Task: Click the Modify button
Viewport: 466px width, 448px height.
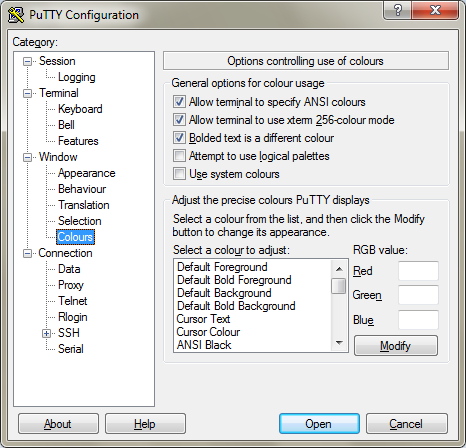Action: point(396,346)
